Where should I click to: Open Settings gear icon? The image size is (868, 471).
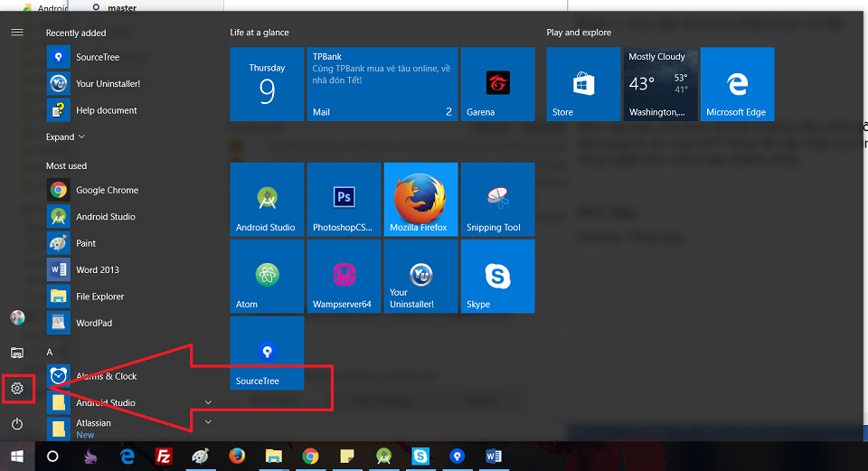pos(17,389)
